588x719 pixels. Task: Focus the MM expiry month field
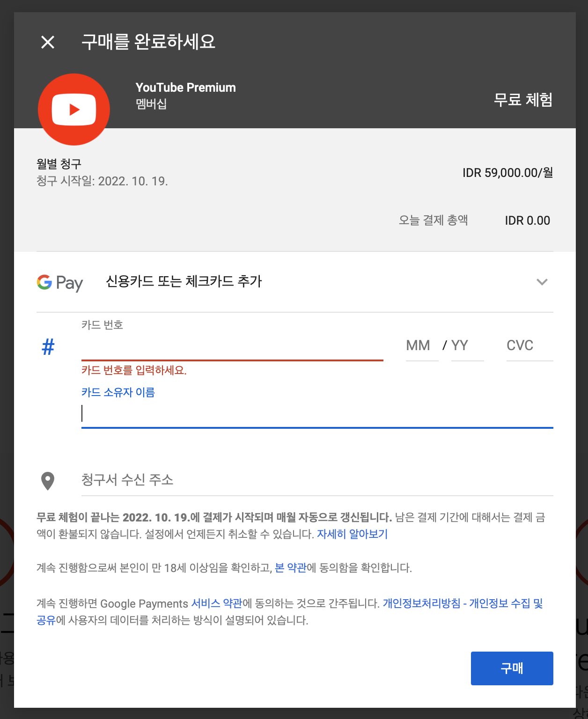point(422,346)
